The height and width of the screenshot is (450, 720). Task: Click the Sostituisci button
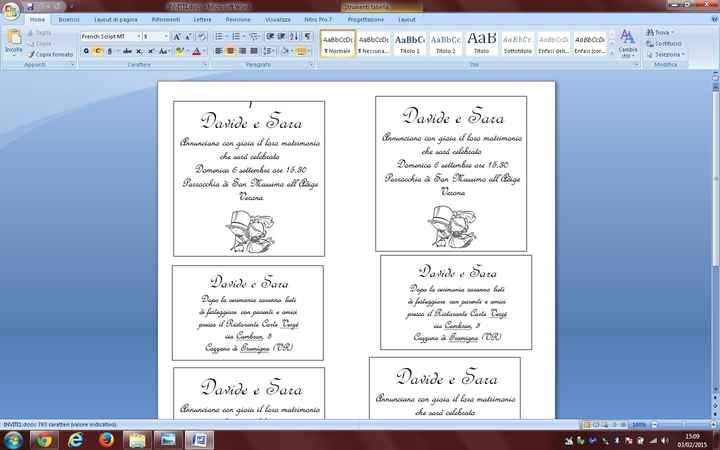(669, 43)
